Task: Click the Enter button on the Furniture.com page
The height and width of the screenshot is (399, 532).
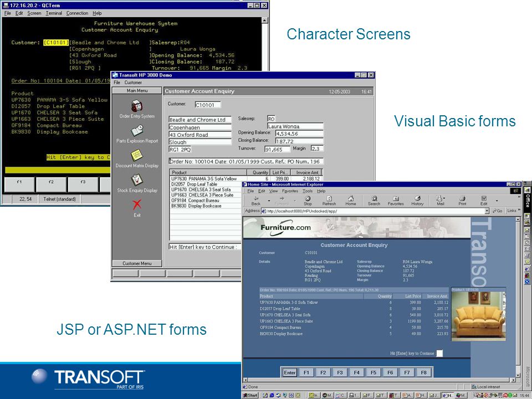Action: point(289,372)
